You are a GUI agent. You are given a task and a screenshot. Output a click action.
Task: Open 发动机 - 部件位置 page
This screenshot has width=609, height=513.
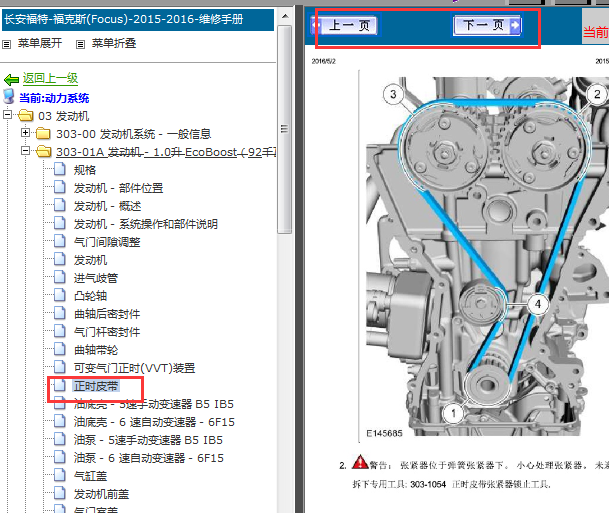(118, 188)
